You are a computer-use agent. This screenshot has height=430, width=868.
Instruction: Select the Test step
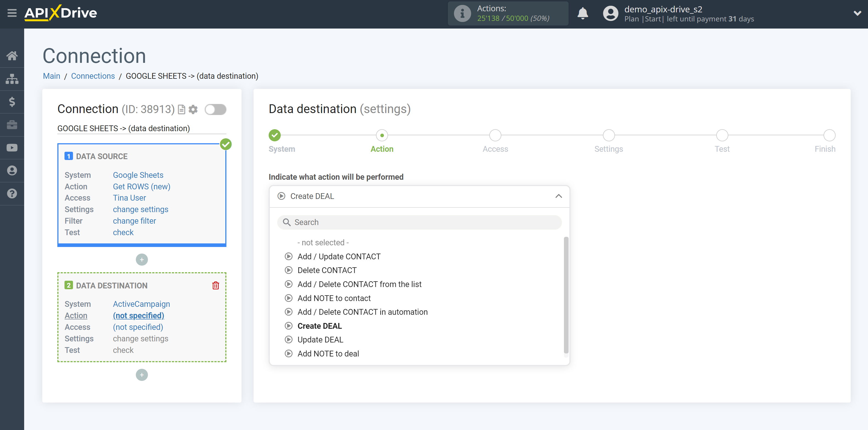[x=722, y=135]
